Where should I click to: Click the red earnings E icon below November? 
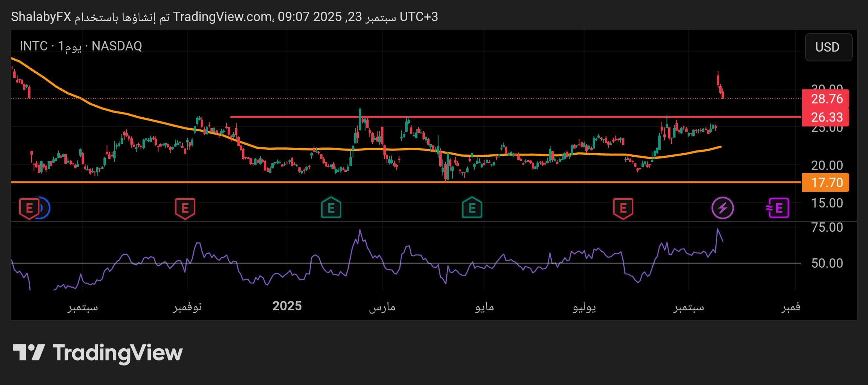click(x=185, y=208)
